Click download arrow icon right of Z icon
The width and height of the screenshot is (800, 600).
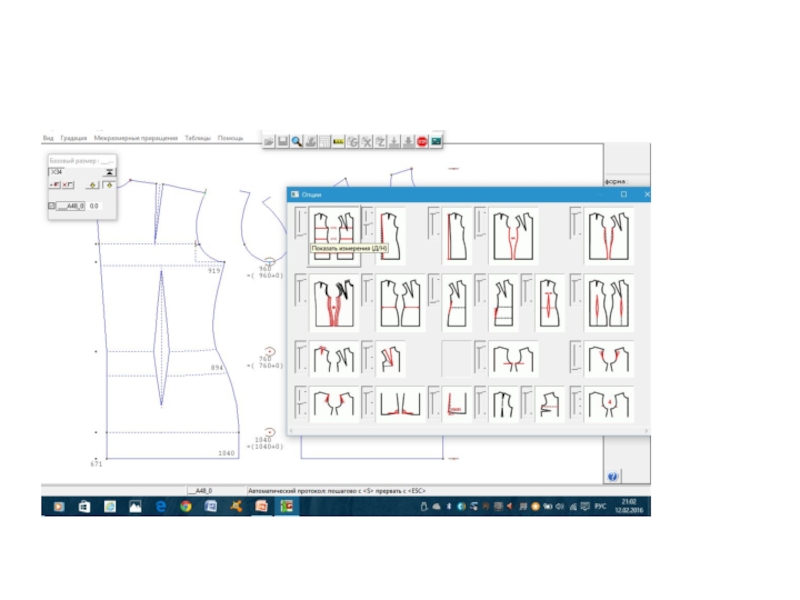coord(394,142)
